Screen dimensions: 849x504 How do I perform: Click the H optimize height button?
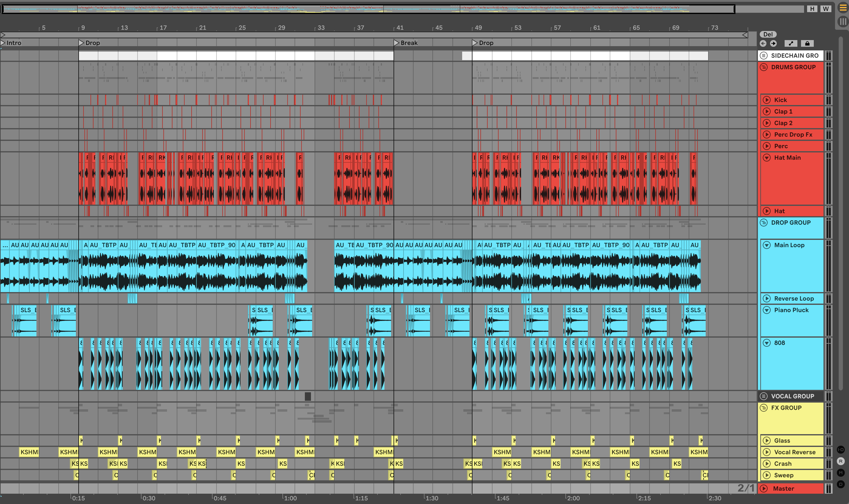[812, 9]
